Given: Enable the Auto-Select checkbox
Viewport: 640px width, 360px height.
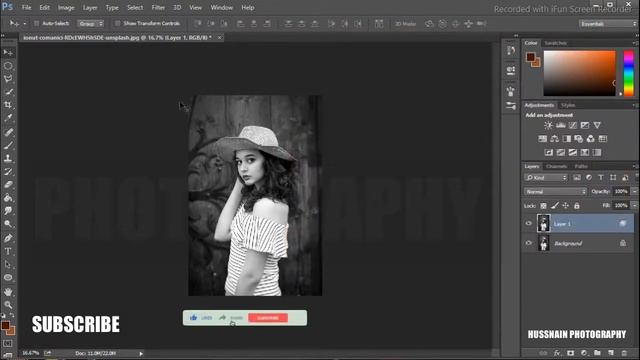Looking at the screenshot, I should [x=37, y=24].
